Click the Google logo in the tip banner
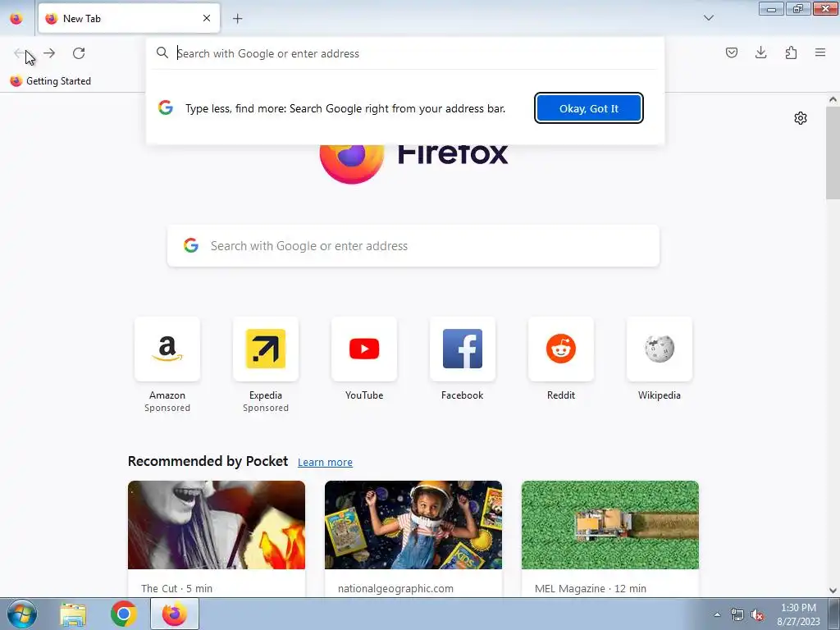Image resolution: width=840 pixels, height=630 pixels. [166, 107]
